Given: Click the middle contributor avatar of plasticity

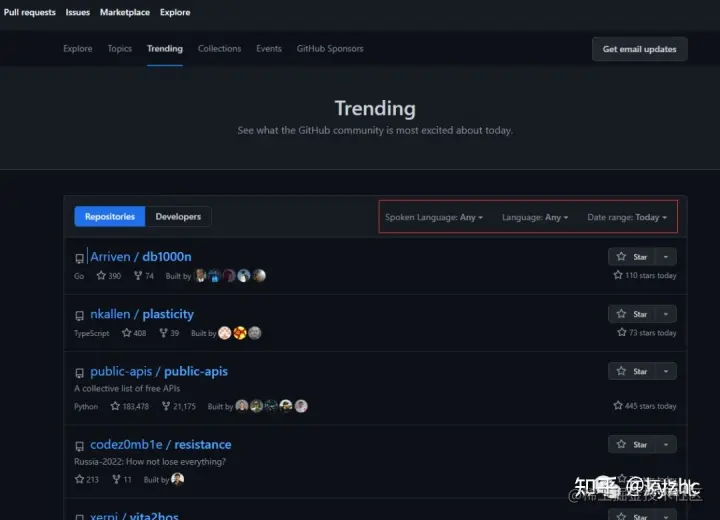Looking at the screenshot, I should 240,333.
